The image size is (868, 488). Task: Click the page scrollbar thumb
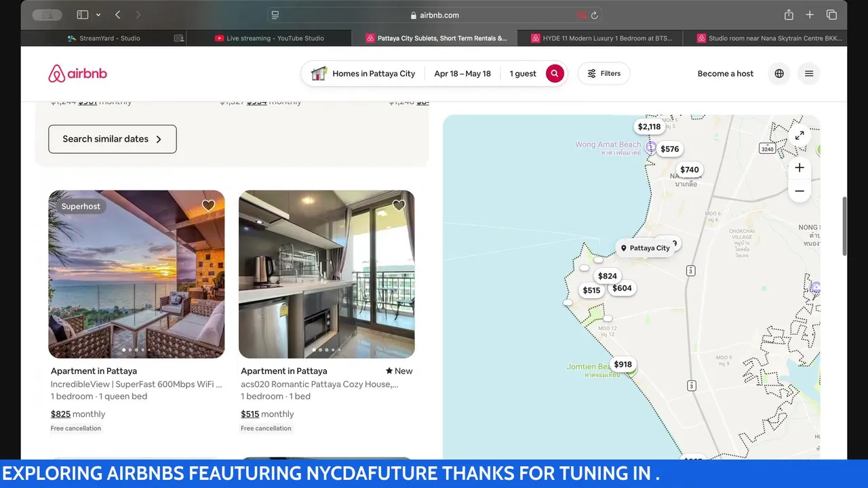click(x=844, y=226)
